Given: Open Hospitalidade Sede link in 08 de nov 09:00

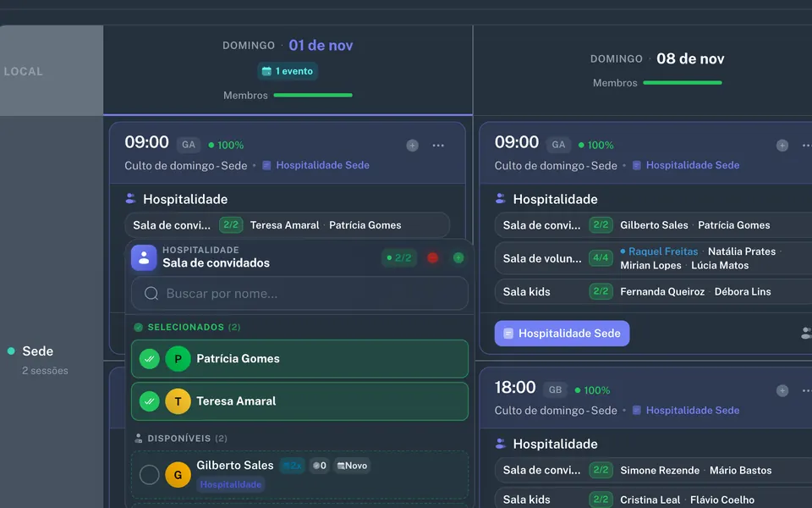Looking at the screenshot, I should point(693,165).
